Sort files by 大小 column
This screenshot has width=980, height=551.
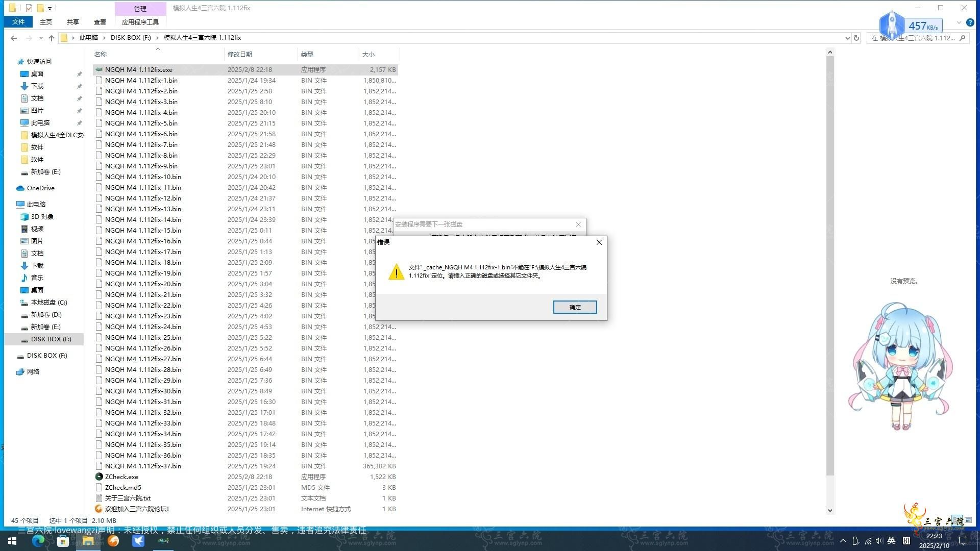369,54
